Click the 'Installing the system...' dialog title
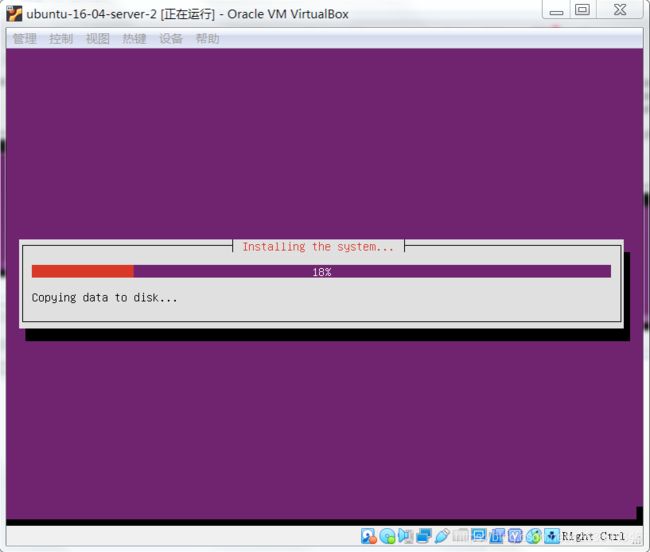The height and width of the screenshot is (552, 650). tap(318, 247)
